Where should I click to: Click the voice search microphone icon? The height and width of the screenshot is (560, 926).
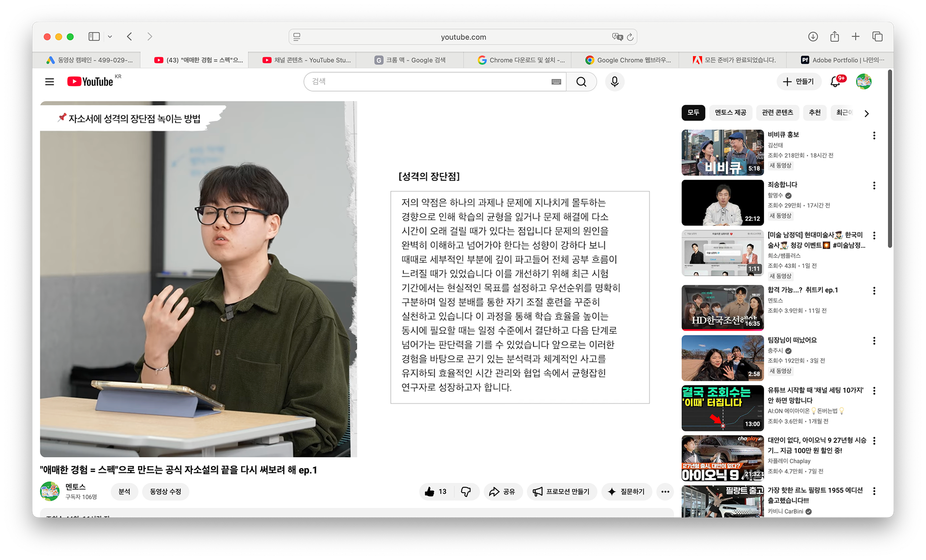coord(614,82)
